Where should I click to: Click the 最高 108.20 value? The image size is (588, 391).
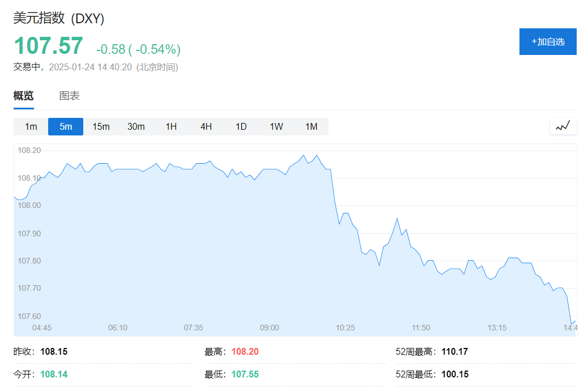tap(245, 351)
